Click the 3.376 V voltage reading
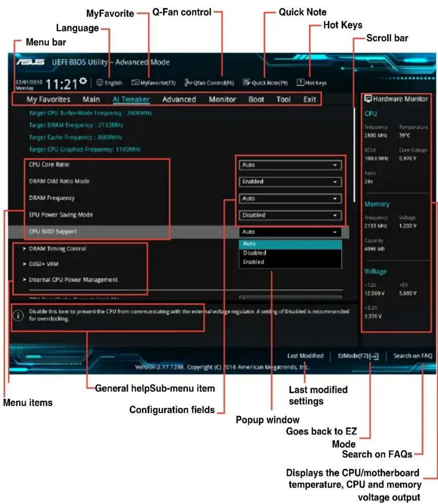The height and width of the screenshot is (504, 438). pos(373,316)
